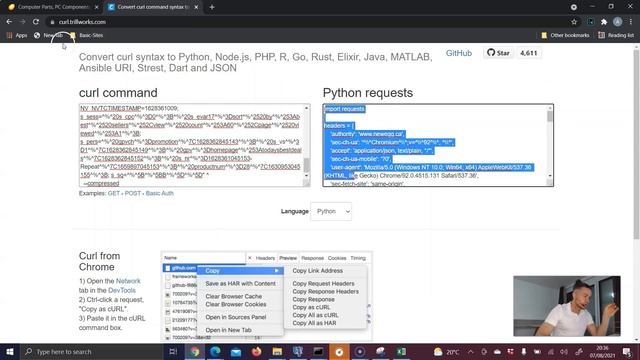Click the Python requests box scrollbar thumb
This screenshot has width=640, height=360.
(x=550, y=116)
